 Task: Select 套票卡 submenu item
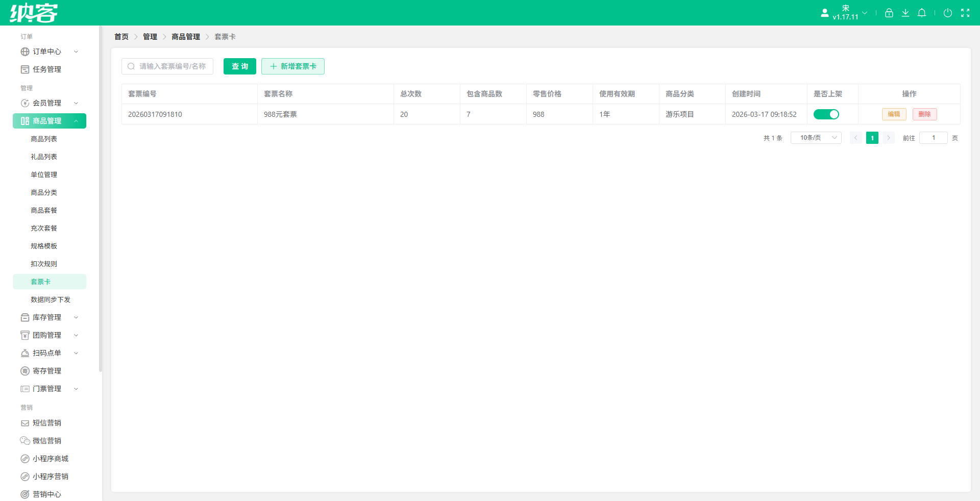coord(50,282)
